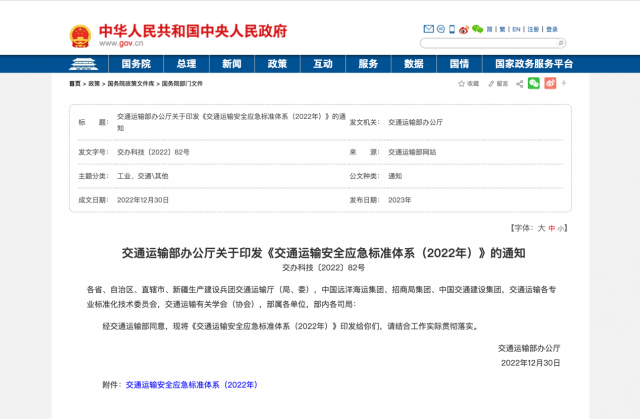Click 工业、交通\其他 category value

coord(143,176)
